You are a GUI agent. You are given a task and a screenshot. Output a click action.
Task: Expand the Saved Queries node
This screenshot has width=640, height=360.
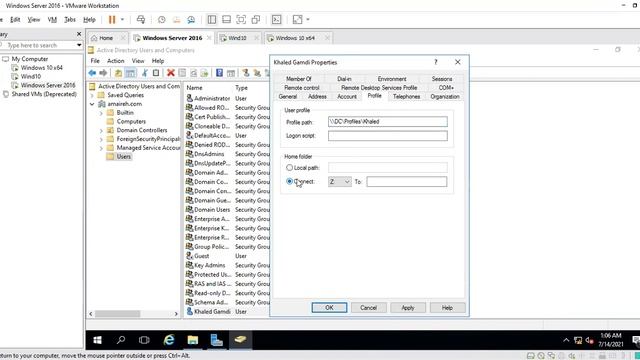92,95
